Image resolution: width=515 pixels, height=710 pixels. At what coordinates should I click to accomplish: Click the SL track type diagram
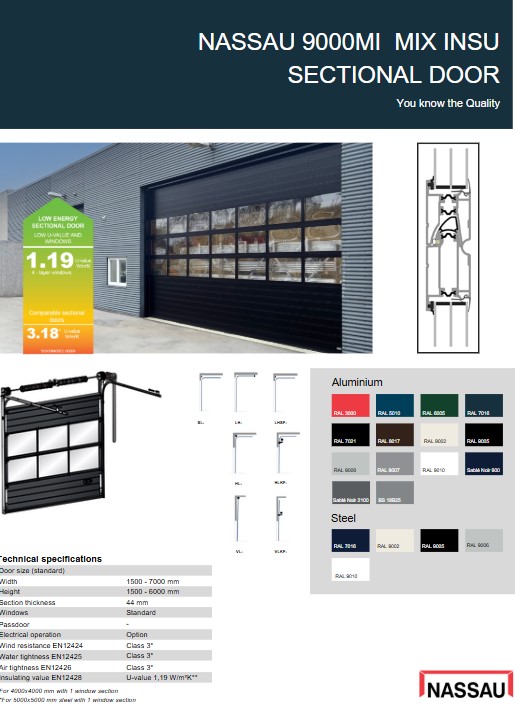pyautogui.click(x=211, y=392)
